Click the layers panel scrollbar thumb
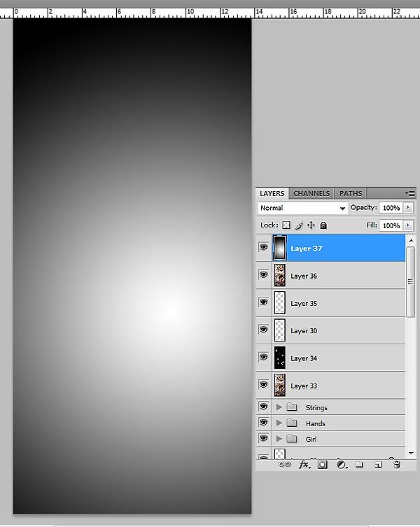This screenshot has height=527, width=420. 411,281
